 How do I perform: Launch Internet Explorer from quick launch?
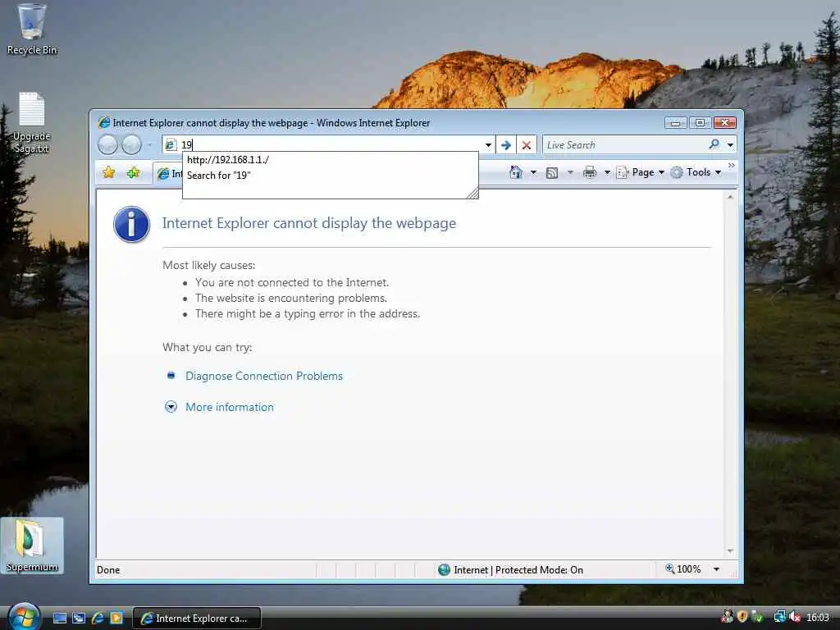coord(98,618)
